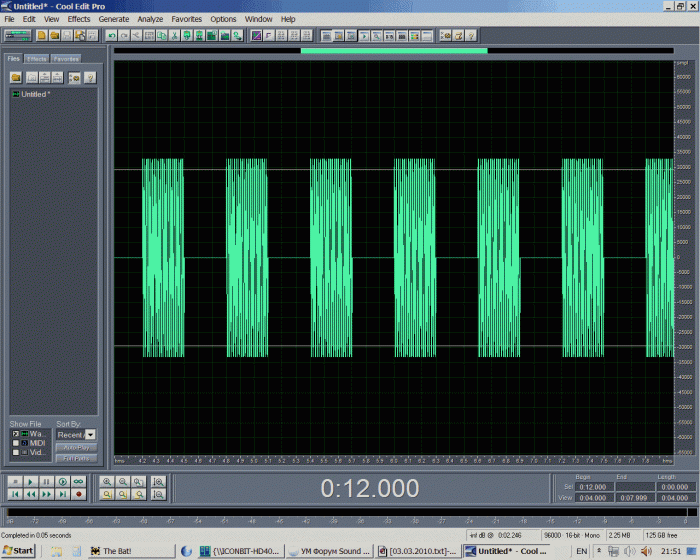Click the New file toolbar icon
This screenshot has height=560, width=700.
[42, 35]
